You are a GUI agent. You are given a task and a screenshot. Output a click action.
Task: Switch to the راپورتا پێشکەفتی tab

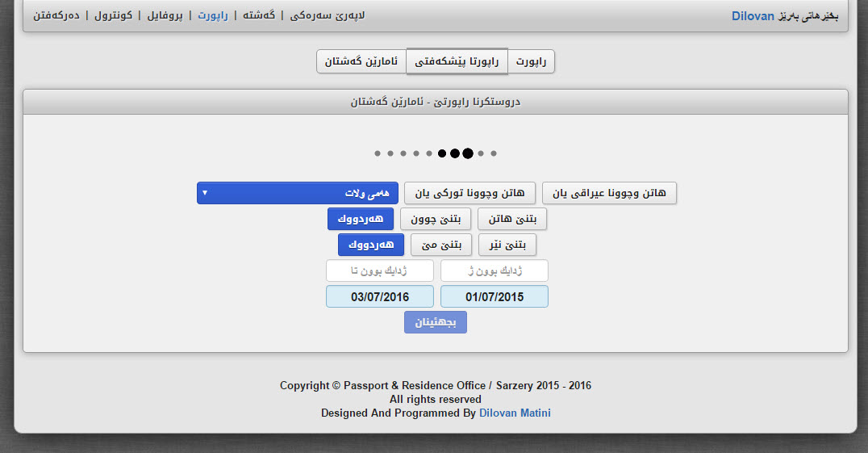click(457, 61)
